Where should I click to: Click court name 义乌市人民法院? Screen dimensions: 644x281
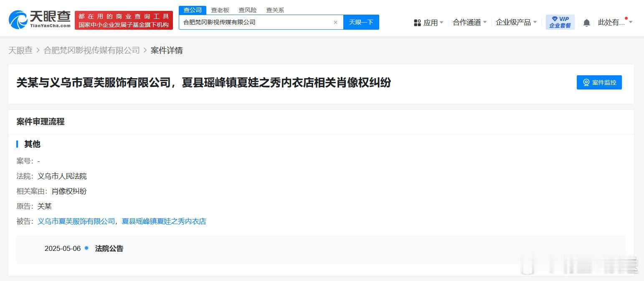(x=62, y=176)
